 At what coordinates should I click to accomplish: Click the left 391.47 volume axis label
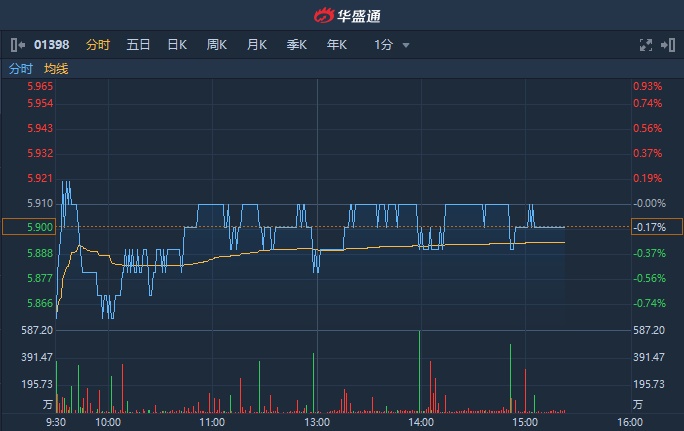(x=37, y=357)
